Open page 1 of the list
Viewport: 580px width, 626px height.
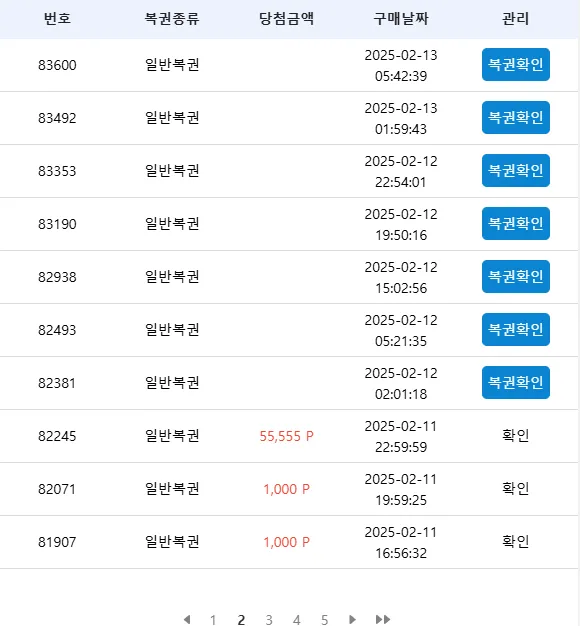tap(213, 620)
